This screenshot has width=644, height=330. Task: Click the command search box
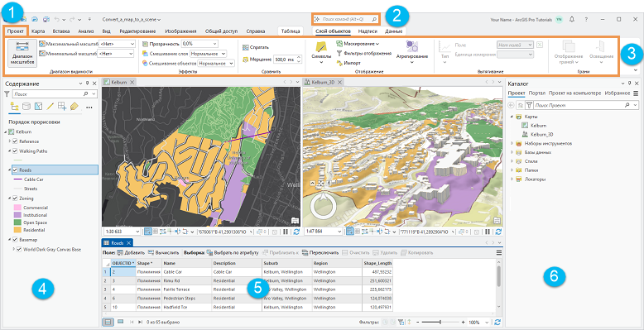(346, 19)
